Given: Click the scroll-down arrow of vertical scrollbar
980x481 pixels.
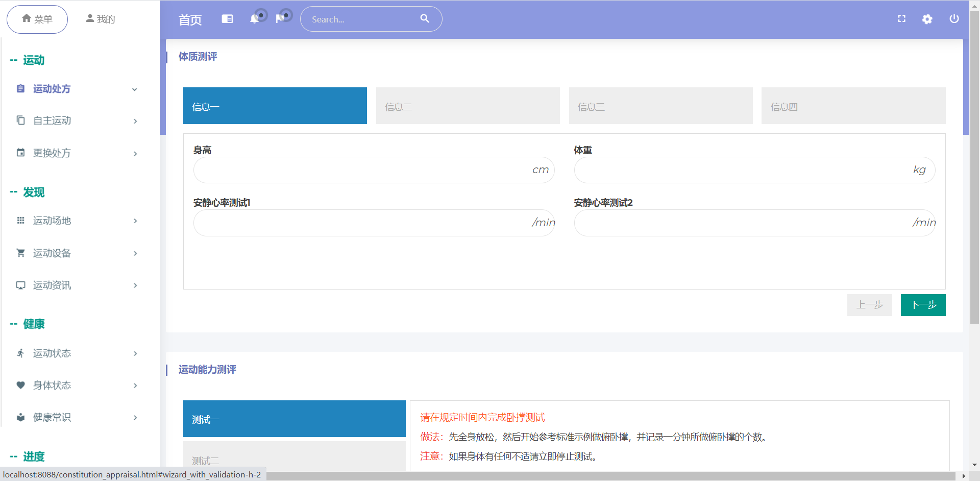Looking at the screenshot, I should (974, 465).
